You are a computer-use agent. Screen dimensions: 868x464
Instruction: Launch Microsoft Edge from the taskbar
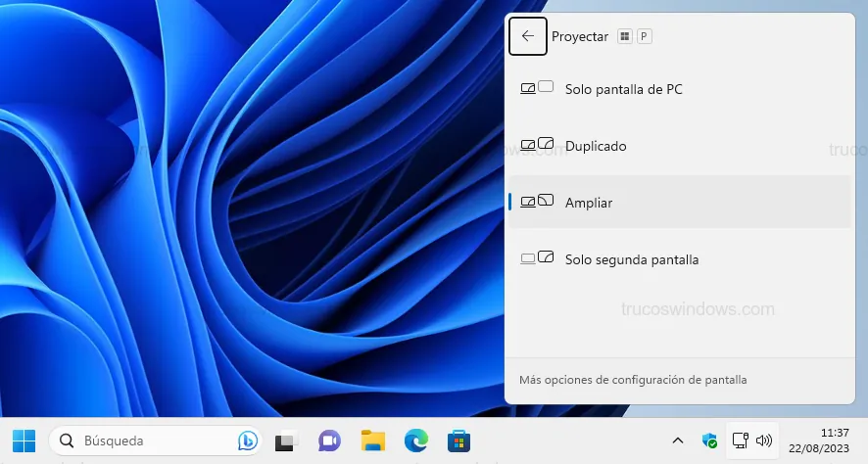point(415,441)
